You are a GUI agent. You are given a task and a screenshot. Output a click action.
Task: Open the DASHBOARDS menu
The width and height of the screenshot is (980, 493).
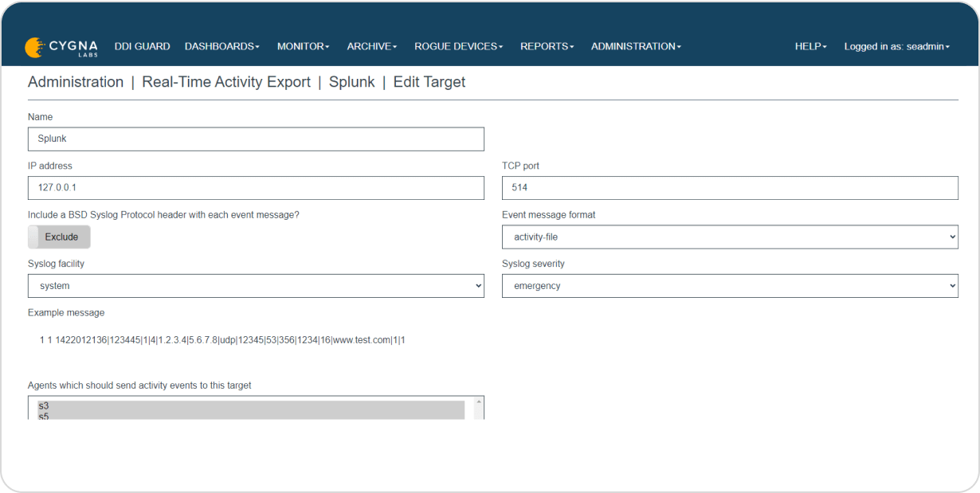coord(221,46)
